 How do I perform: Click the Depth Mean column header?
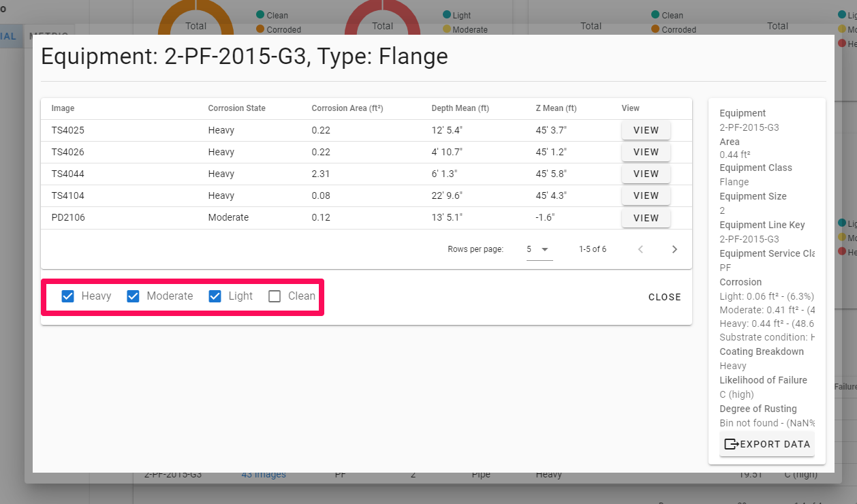460,108
